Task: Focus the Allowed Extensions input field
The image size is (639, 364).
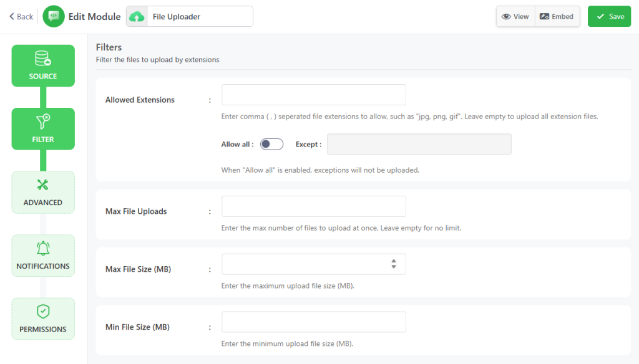Action: pyautogui.click(x=313, y=95)
